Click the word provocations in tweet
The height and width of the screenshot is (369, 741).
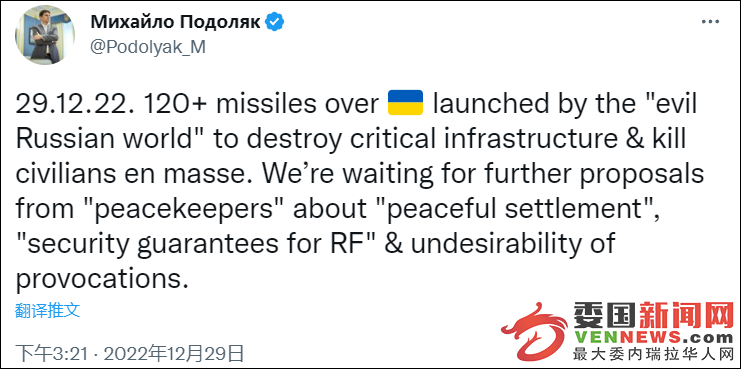click(x=99, y=281)
